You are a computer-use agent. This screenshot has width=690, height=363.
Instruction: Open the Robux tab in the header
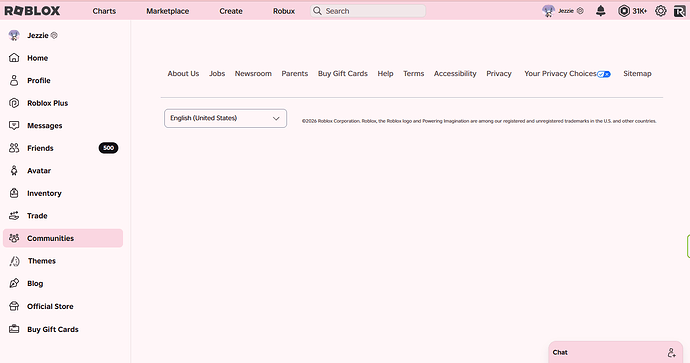tap(284, 11)
